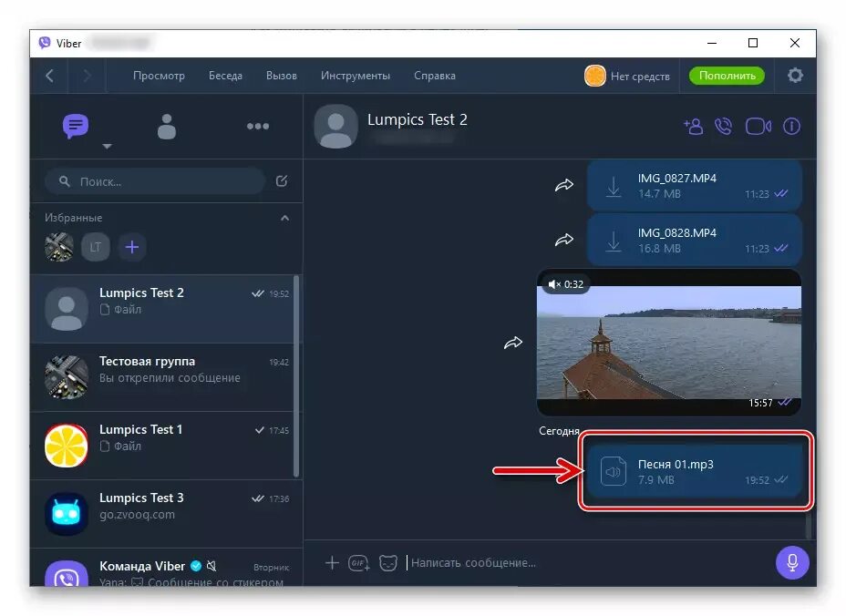Click the orange Viber Out balance icon
The height and width of the screenshot is (616, 846).
click(x=594, y=76)
